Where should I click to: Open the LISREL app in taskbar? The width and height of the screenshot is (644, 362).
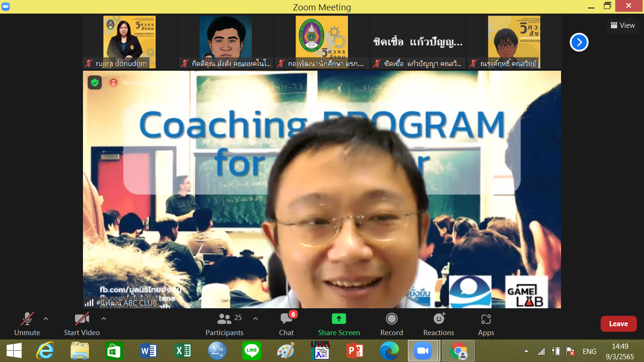(x=320, y=351)
